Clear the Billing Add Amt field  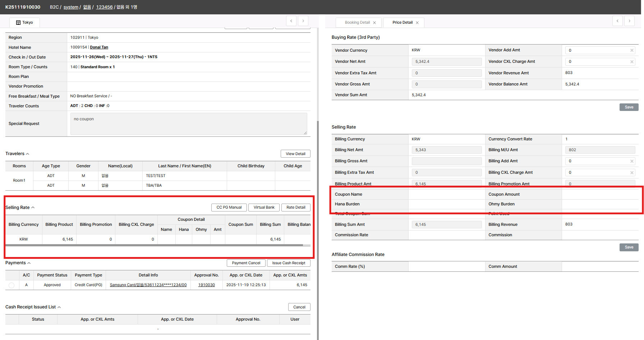pyautogui.click(x=632, y=161)
